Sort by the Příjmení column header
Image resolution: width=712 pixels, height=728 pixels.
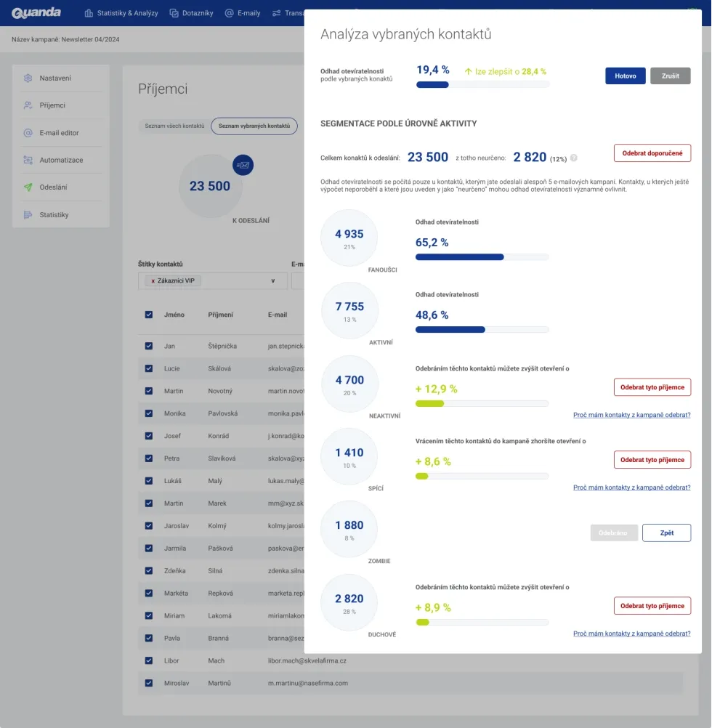point(220,315)
